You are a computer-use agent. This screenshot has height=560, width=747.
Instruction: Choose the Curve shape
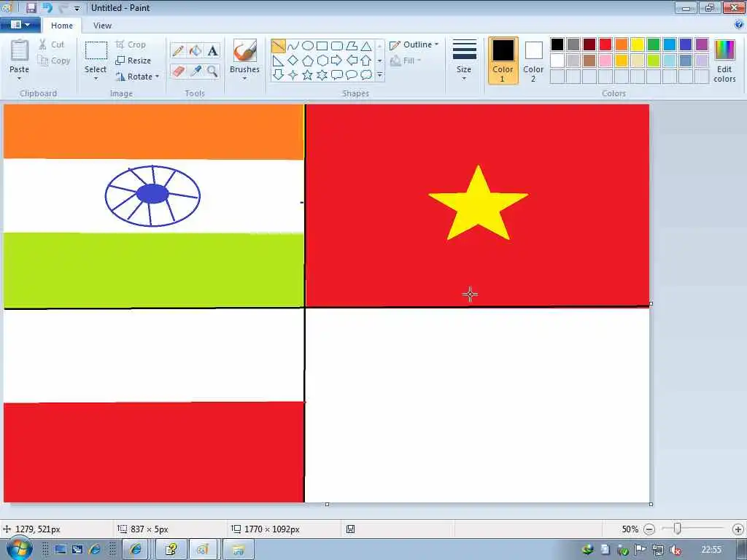(x=293, y=46)
